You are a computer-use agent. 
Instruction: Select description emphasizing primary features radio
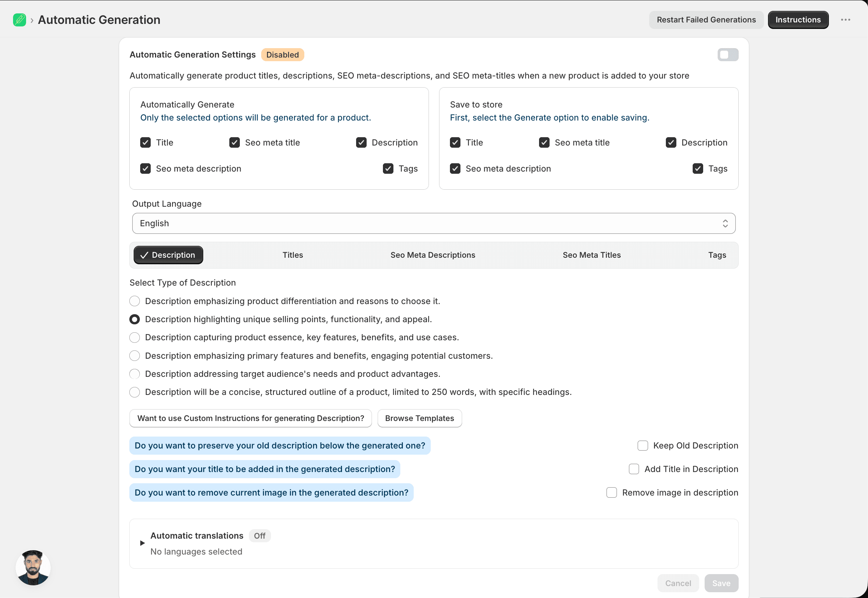(x=135, y=355)
